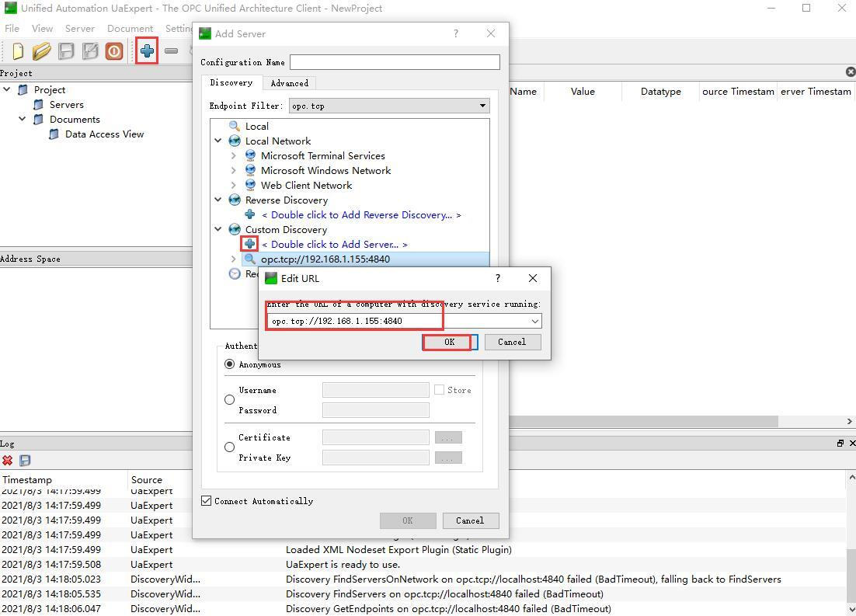The height and width of the screenshot is (616, 856).
Task: Click the Datatype column header
Action: coord(660,91)
